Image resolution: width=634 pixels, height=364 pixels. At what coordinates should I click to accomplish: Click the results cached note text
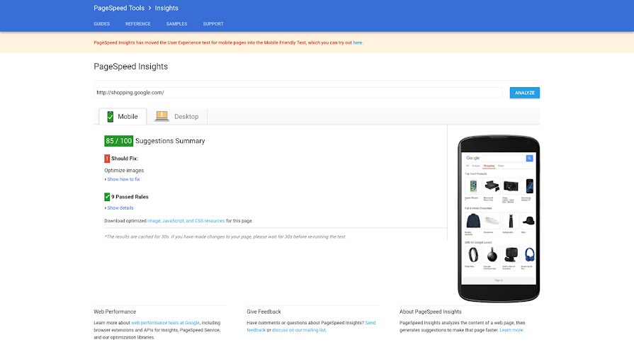(x=225, y=237)
